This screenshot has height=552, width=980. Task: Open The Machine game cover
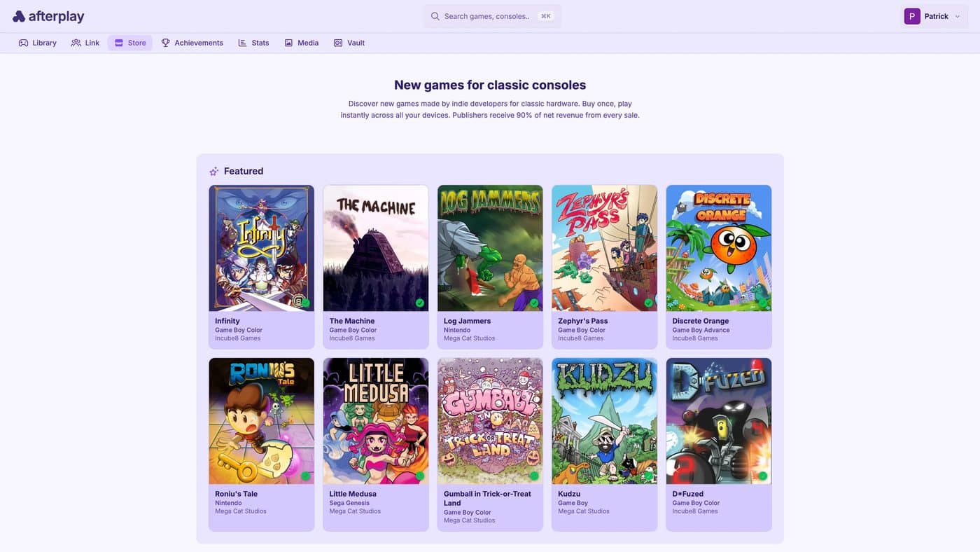pos(376,248)
